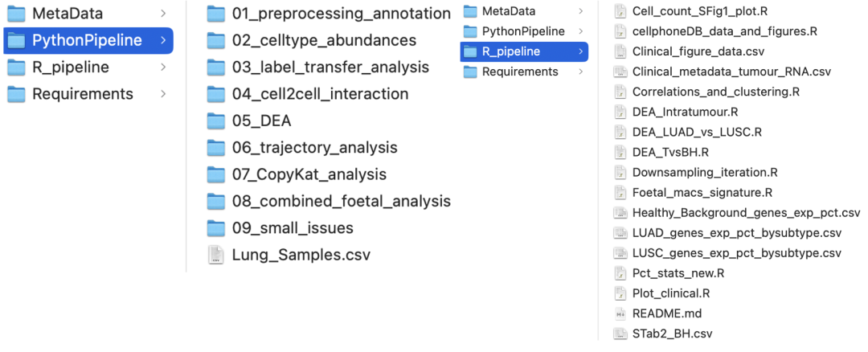Select the highlighted R_pipeline folder row
The image size is (868, 352).
tap(523, 51)
